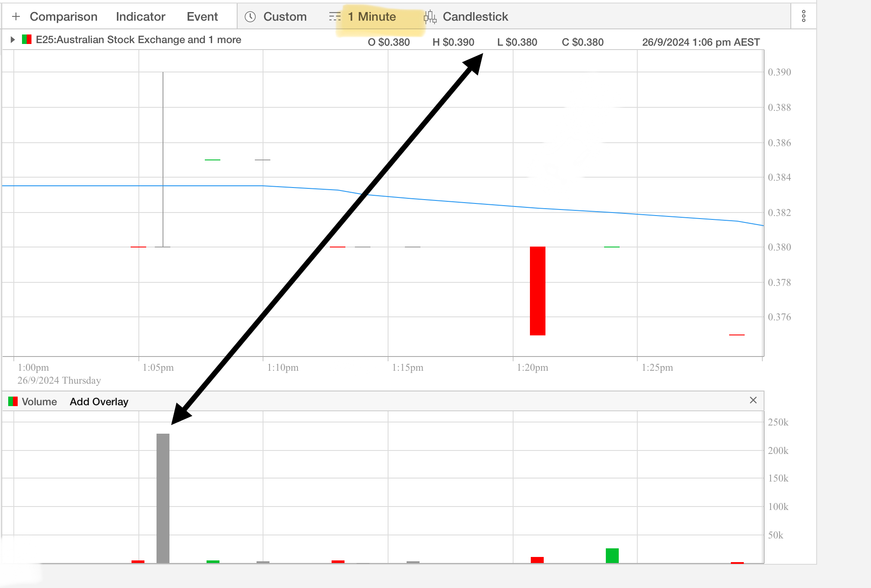Click the 1:10pm time axis label
Viewport: 871px width, 588px height.
click(x=283, y=368)
